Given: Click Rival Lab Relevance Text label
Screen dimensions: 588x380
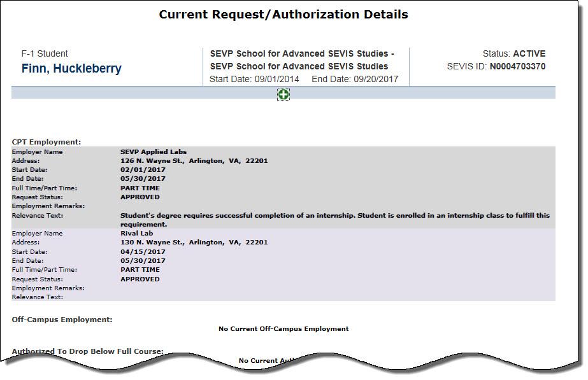Looking at the screenshot, I should click(x=37, y=297).
